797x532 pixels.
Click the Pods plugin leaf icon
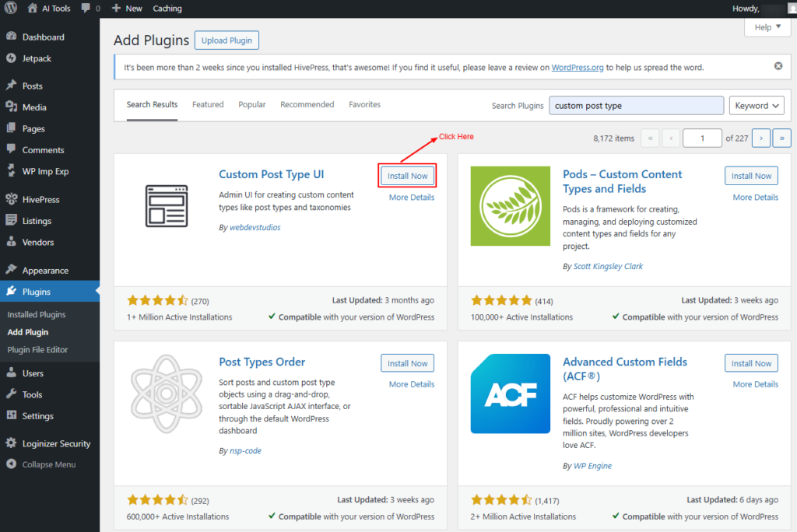[504, 205]
